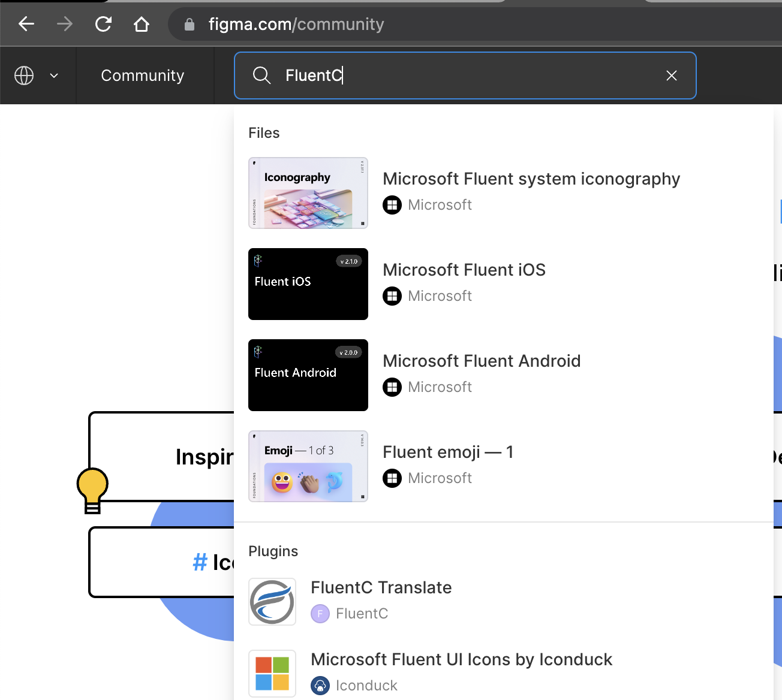This screenshot has width=782, height=700.
Task: Click the # Ico tag card
Action: 161,562
